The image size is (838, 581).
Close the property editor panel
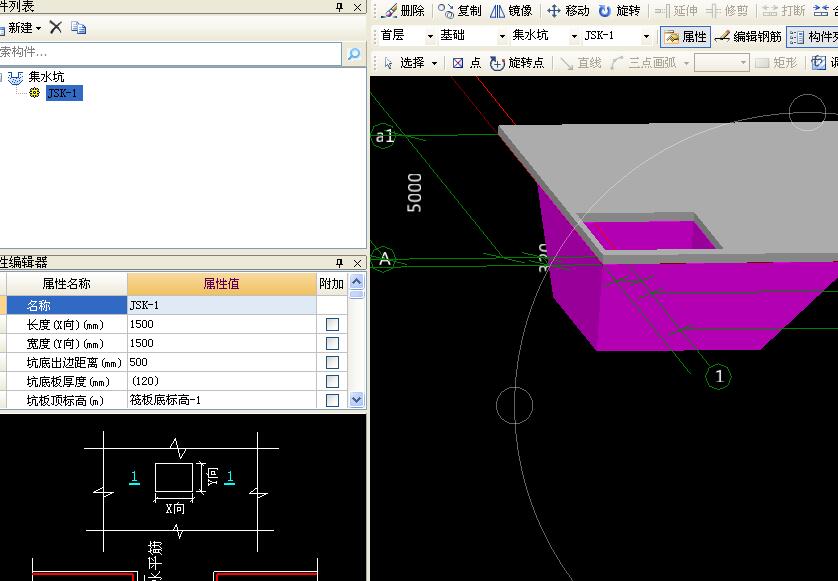pyautogui.click(x=358, y=262)
